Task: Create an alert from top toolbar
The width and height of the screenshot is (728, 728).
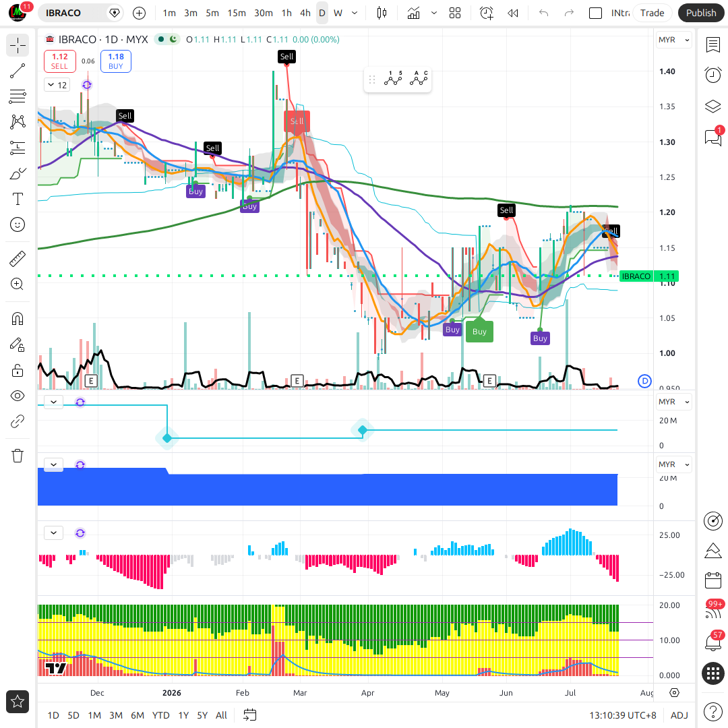Action: (487, 13)
